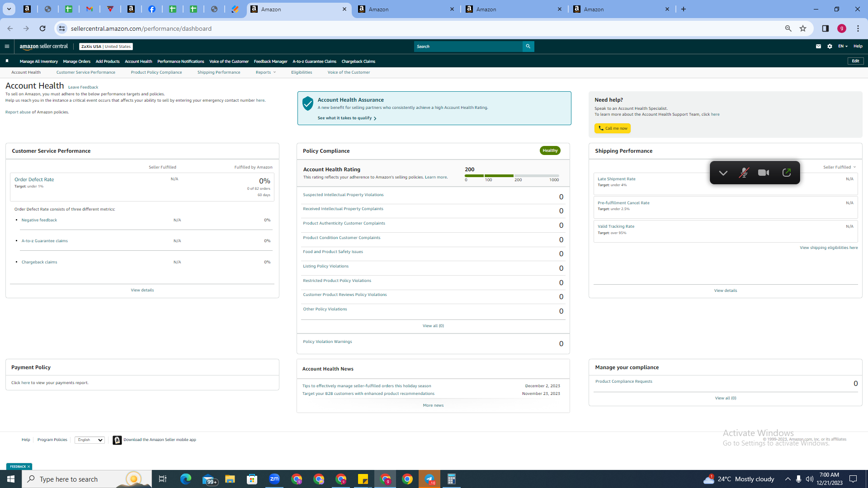Screen dimensions: 868x488
Task: Click the Healthy status badge
Action: [x=550, y=150]
